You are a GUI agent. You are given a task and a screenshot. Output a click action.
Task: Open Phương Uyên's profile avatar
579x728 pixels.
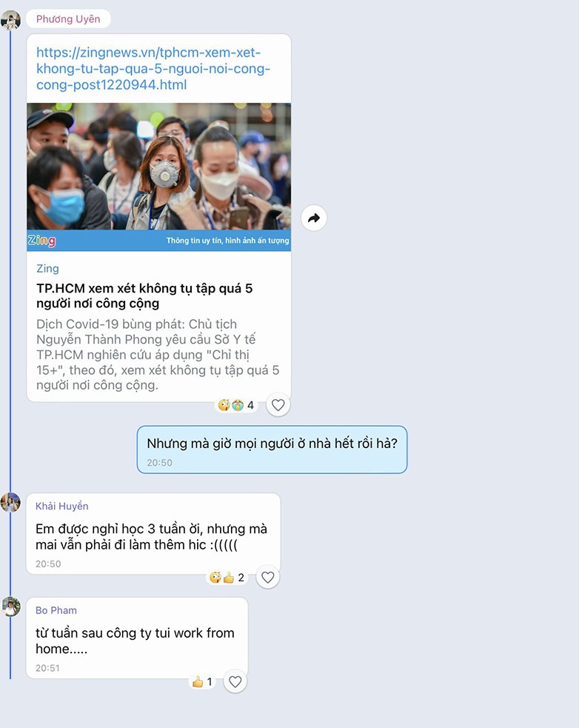(10, 20)
